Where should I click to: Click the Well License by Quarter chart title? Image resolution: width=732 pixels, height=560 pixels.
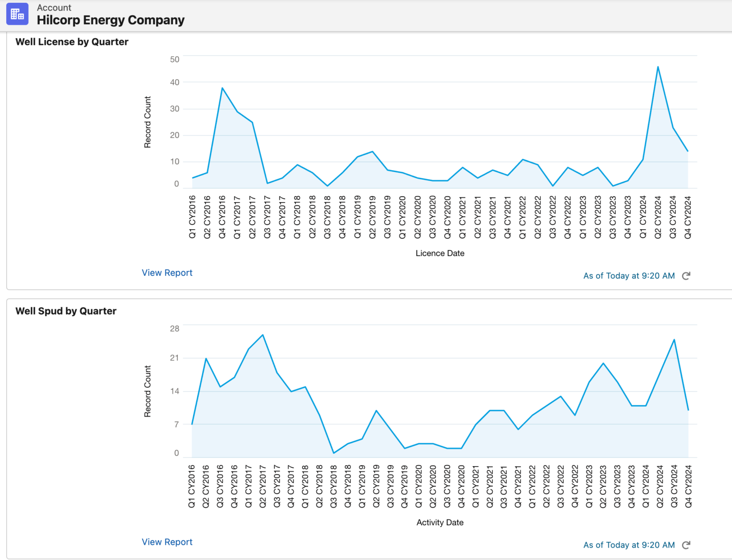[71, 42]
